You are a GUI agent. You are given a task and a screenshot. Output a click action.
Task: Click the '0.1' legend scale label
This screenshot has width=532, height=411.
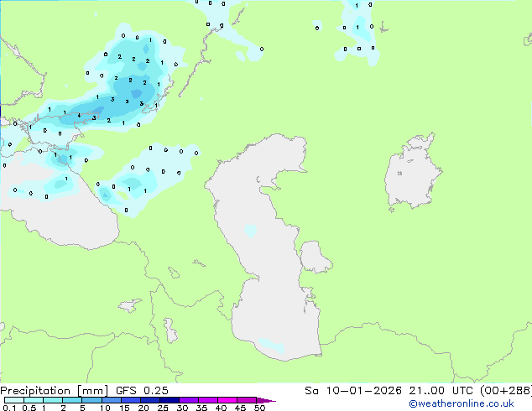(x=9, y=408)
